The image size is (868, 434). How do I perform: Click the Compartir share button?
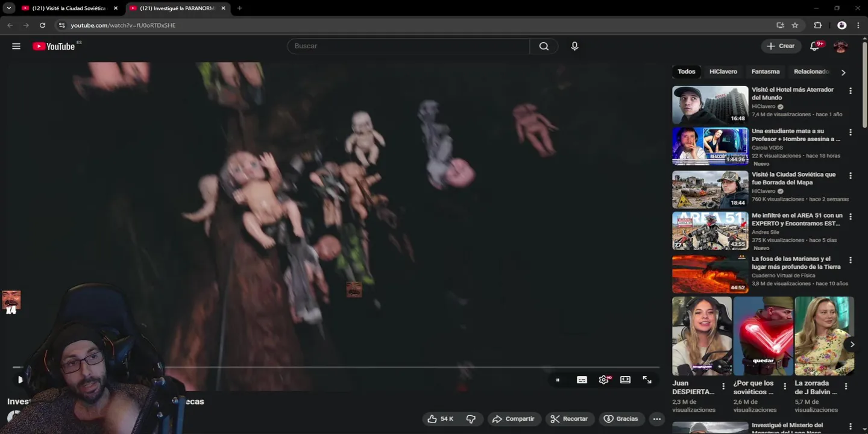point(513,419)
